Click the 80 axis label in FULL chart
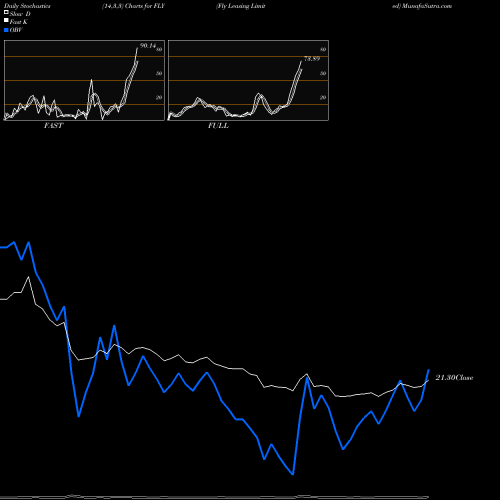 point(323,49)
